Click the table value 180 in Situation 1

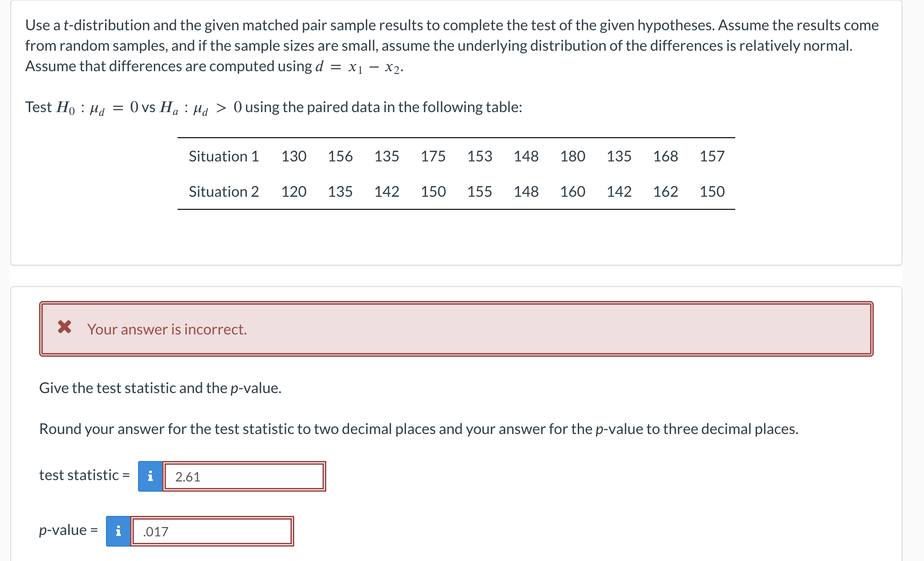572,156
